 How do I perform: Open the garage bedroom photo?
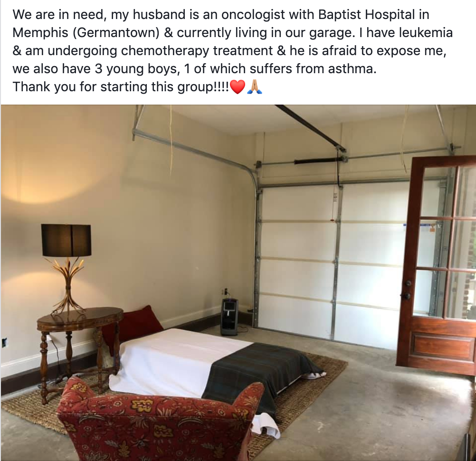pyautogui.click(x=238, y=283)
